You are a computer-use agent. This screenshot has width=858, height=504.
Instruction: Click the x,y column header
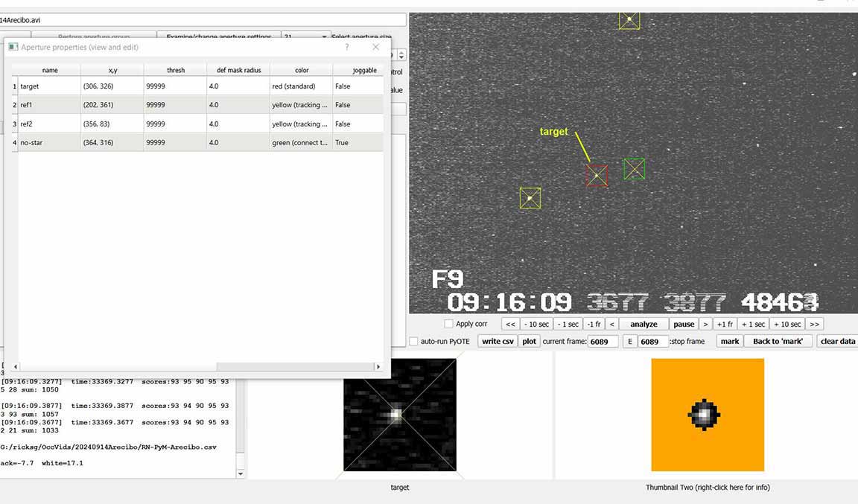tap(112, 70)
